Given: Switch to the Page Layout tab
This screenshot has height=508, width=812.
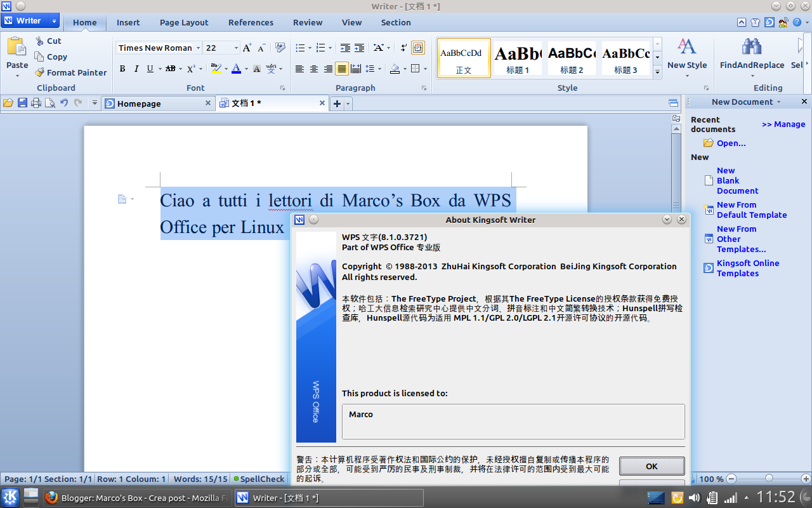Looking at the screenshot, I should [184, 22].
